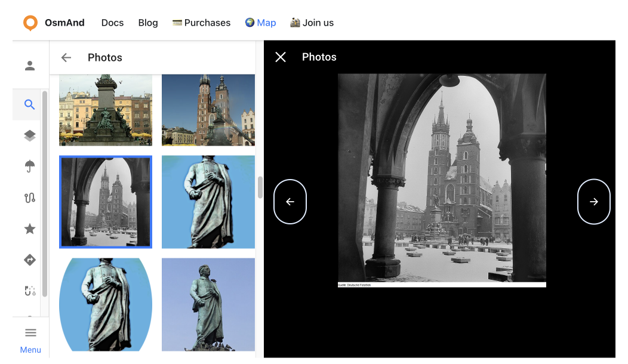The height and width of the screenshot is (364, 628).
Task: Select the oval-cropped statue thumbnail
Action: pyautogui.click(x=106, y=304)
